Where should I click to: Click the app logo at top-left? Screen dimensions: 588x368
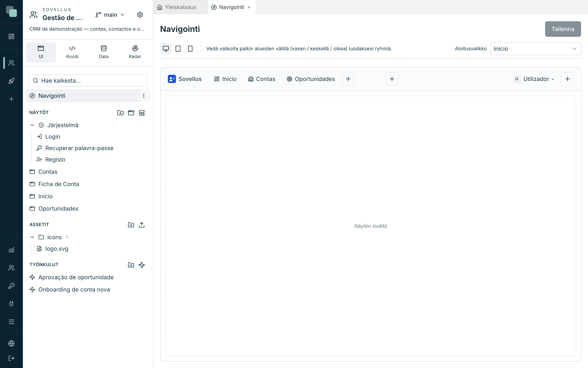[x=11, y=11]
